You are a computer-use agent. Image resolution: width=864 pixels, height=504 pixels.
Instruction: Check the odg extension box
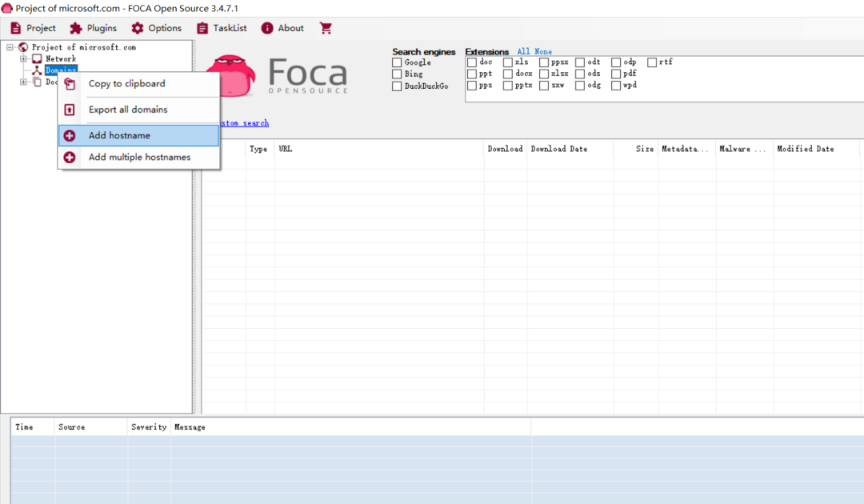(x=580, y=86)
